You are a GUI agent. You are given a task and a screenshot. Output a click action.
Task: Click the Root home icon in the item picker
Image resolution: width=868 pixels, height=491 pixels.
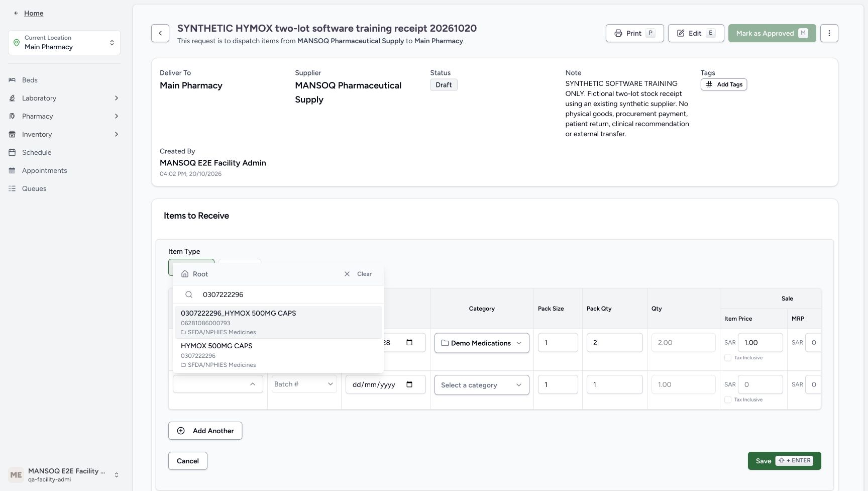point(185,274)
